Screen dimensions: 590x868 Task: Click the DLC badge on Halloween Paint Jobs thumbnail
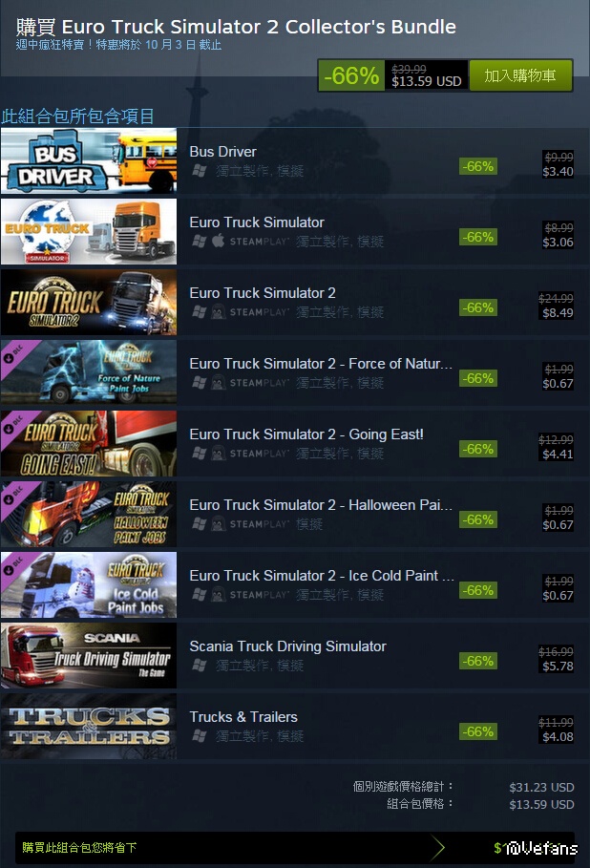tap(15, 496)
